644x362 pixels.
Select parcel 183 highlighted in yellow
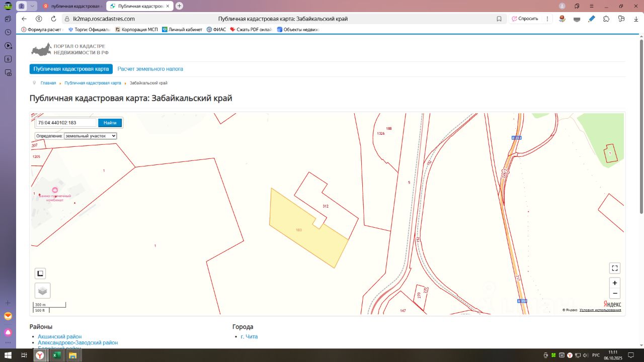point(299,230)
